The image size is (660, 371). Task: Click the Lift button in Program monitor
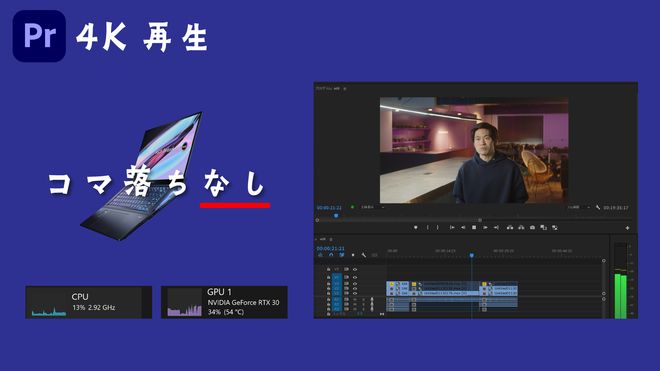(x=510, y=227)
